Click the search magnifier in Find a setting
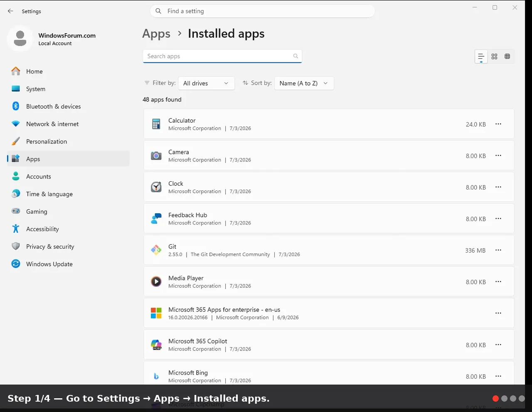Screen dimensions: 532x412 (158, 11)
